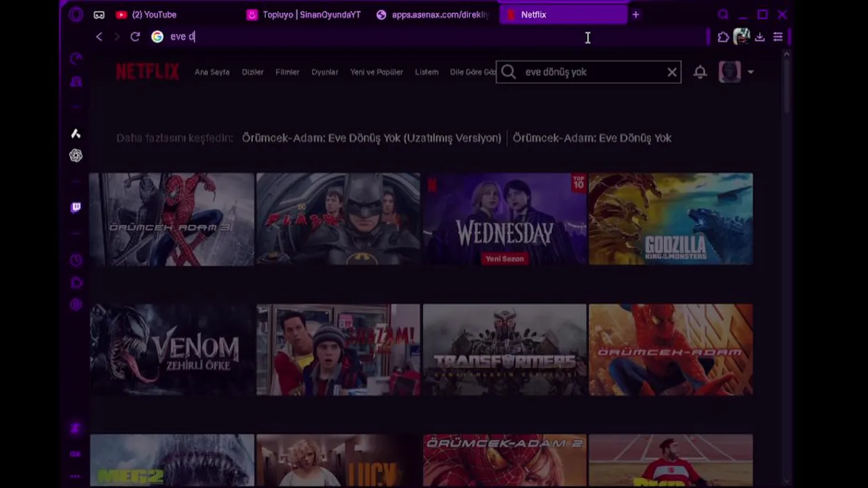Open the Diziler menu item
Screen dimensions: 868x488
point(253,72)
